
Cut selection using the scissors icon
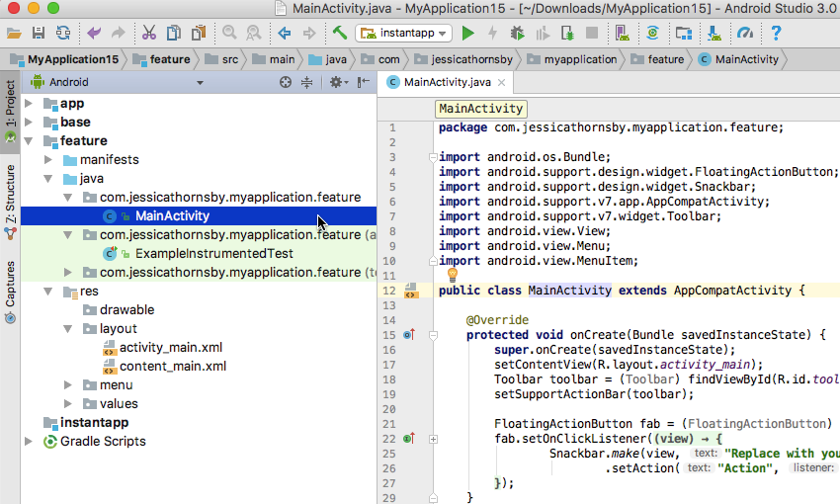pyautogui.click(x=149, y=34)
